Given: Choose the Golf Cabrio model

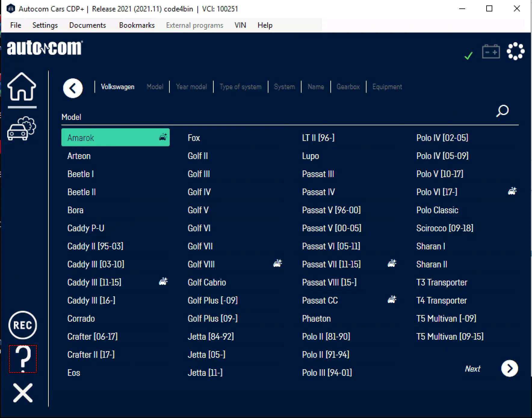Looking at the screenshot, I should [207, 282].
